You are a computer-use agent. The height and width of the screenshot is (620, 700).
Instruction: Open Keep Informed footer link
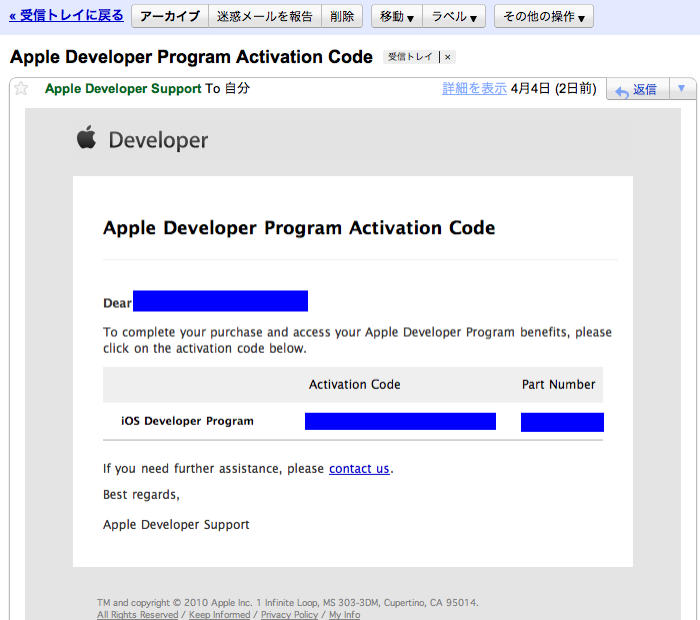tap(219, 615)
